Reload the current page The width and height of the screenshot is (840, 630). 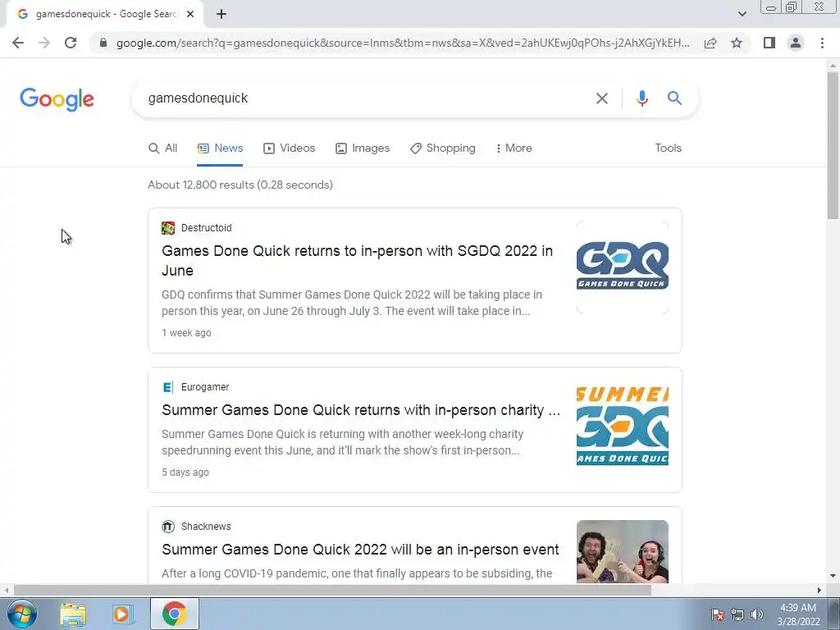pyautogui.click(x=71, y=43)
